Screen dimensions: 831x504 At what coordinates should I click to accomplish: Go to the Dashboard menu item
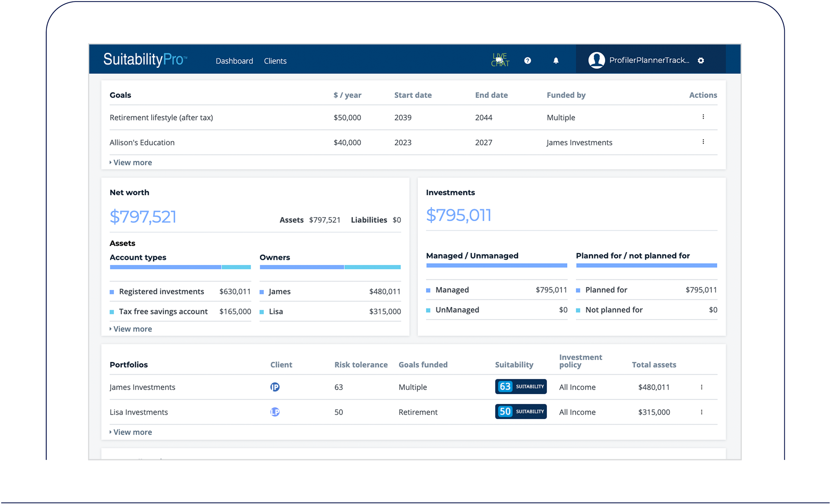234,61
